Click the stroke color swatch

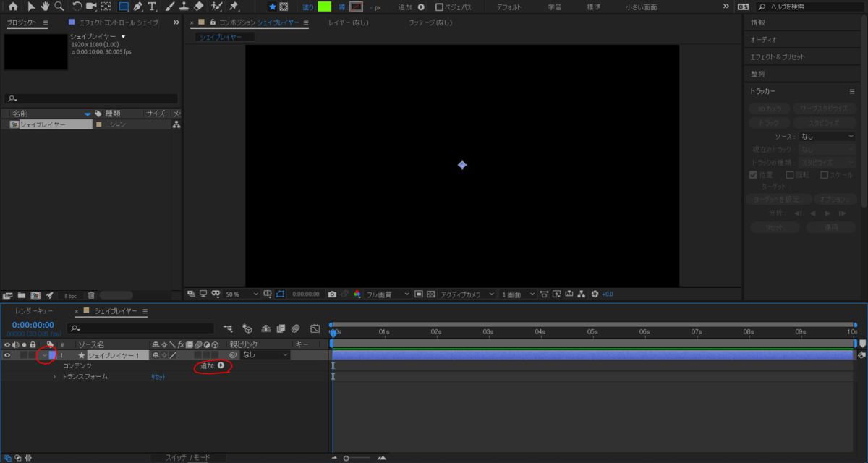coord(356,7)
